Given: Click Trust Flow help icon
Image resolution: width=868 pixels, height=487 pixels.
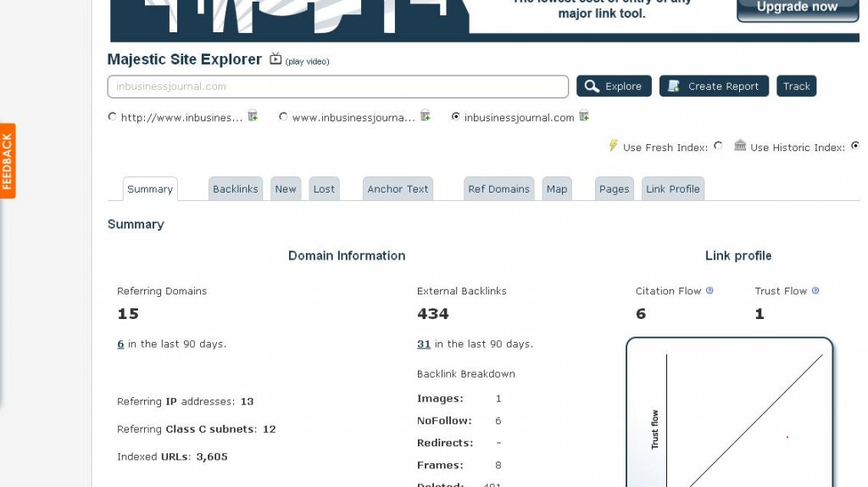Looking at the screenshot, I should click(815, 290).
